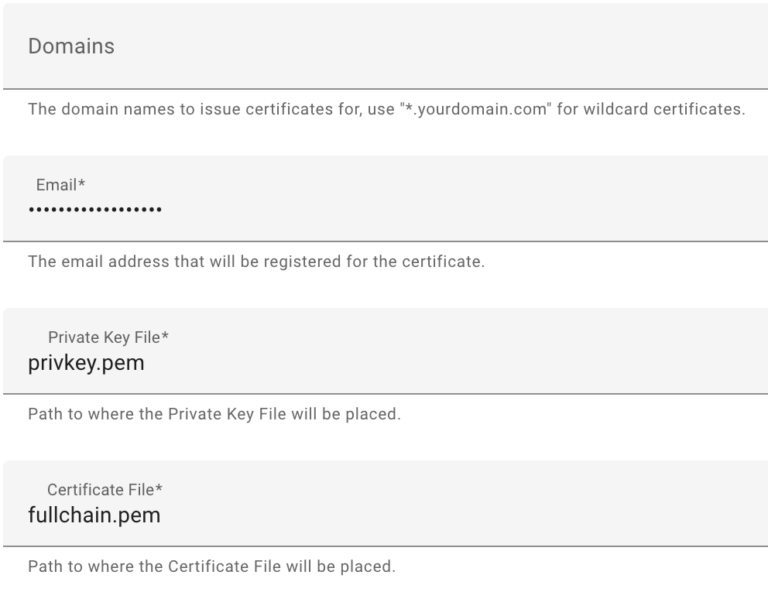Click the "Private Key File*" floating label

(108, 337)
